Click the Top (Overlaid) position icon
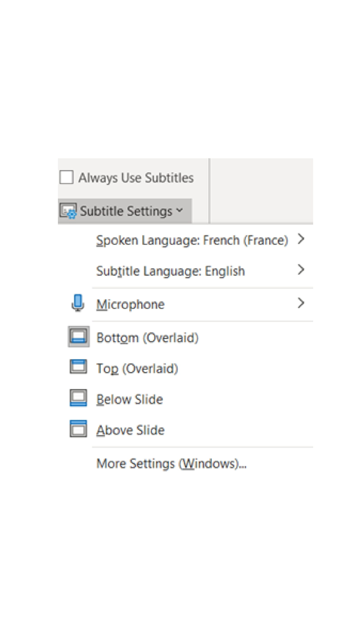The image size is (362, 644). (78, 368)
